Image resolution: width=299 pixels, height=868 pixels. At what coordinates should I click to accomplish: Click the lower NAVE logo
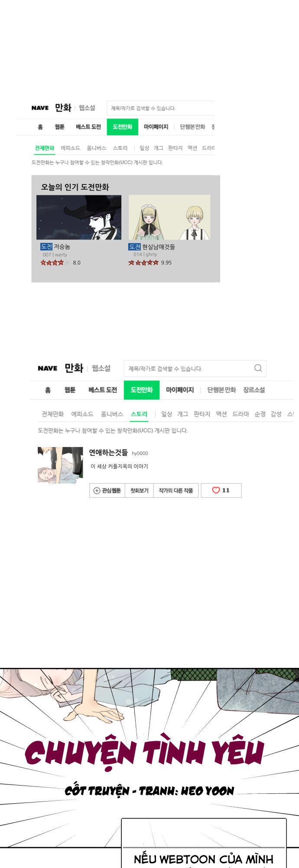(x=47, y=368)
